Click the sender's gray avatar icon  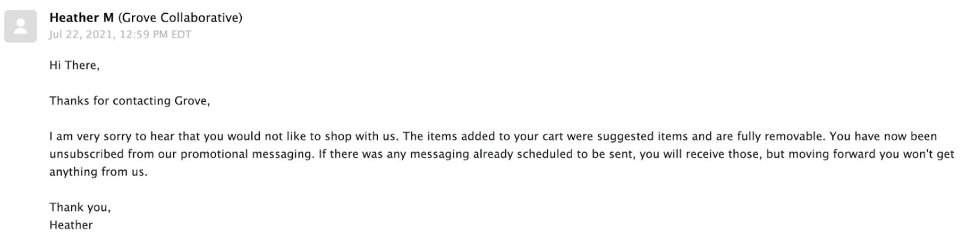(x=20, y=26)
